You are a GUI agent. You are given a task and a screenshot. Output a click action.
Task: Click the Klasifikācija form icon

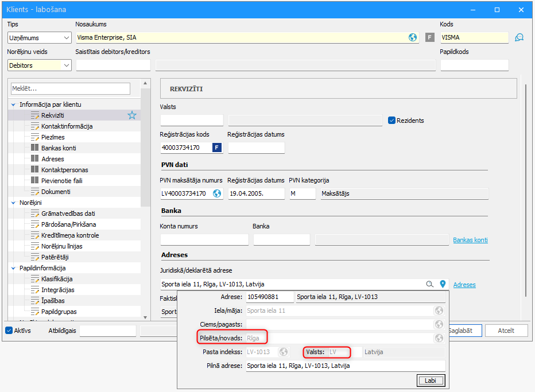pos(35,279)
